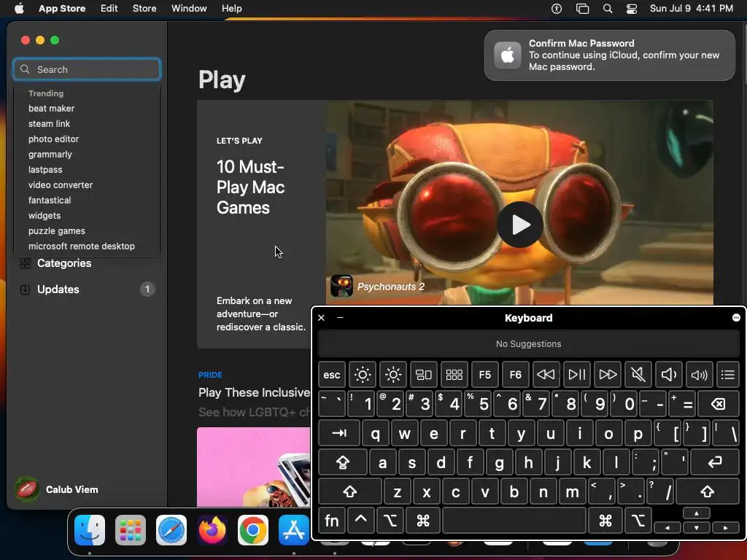Image resolution: width=747 pixels, height=560 pixels.
Task: Open the Edit menu
Action: tap(109, 8)
